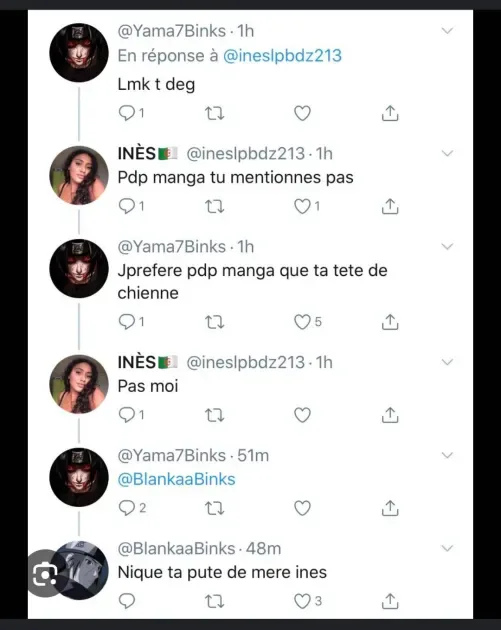Click the Google Lens search icon
The width and height of the screenshot is (501, 630).
pos(44,575)
